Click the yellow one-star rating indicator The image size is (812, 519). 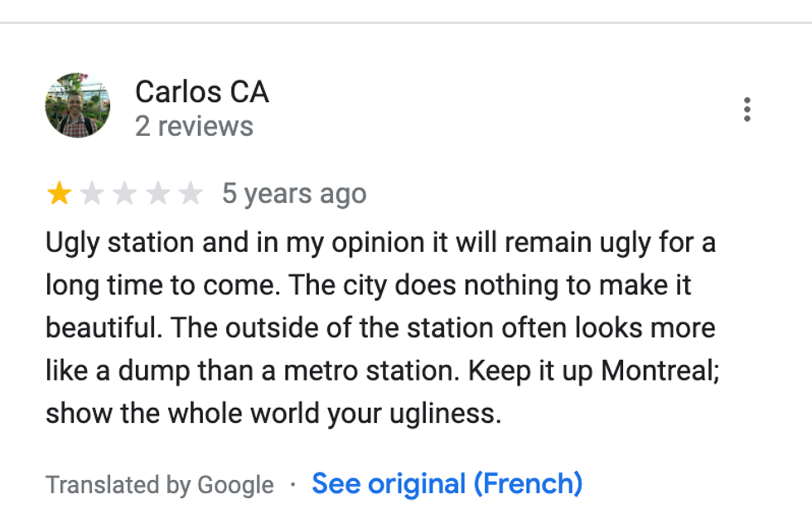coord(60,192)
